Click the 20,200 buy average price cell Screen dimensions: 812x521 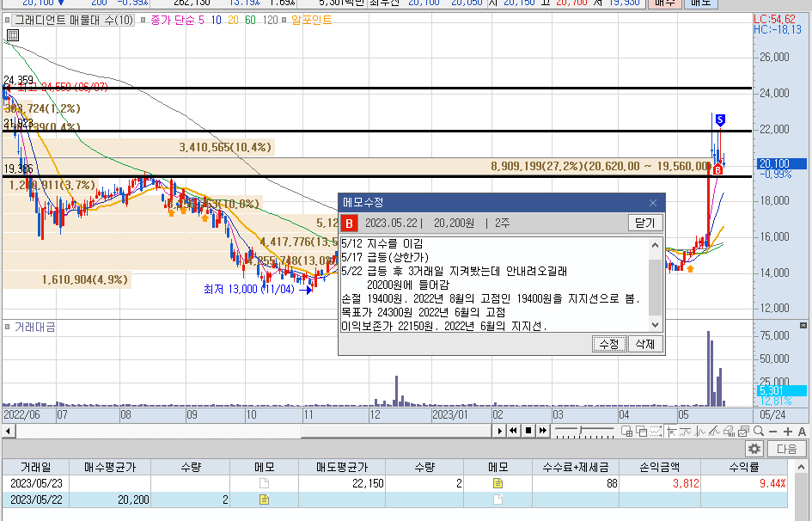click(x=110, y=500)
